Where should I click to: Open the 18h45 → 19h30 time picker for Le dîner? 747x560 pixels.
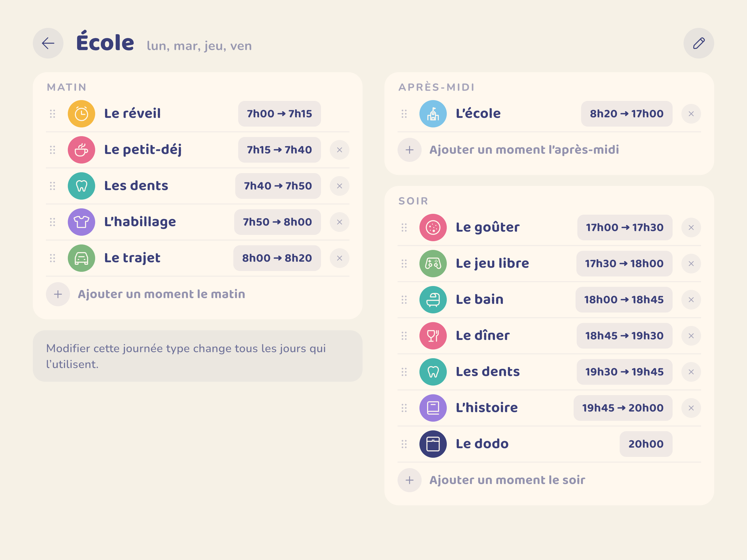[x=624, y=336]
